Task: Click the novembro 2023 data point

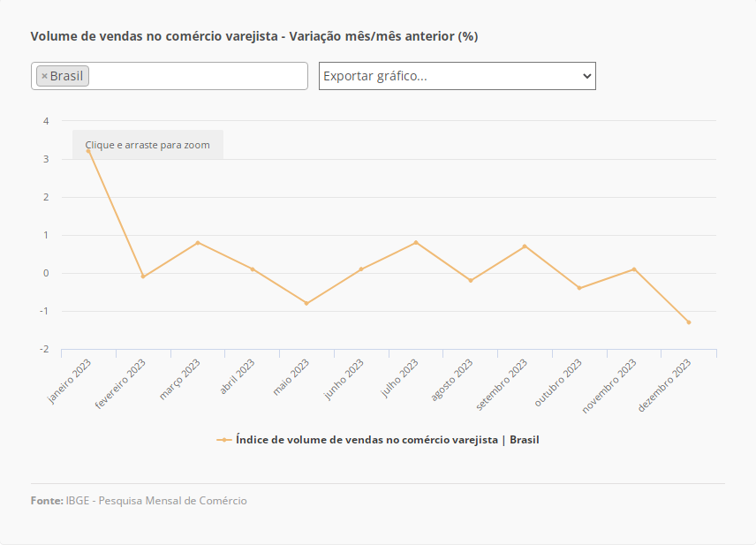Action: point(634,269)
